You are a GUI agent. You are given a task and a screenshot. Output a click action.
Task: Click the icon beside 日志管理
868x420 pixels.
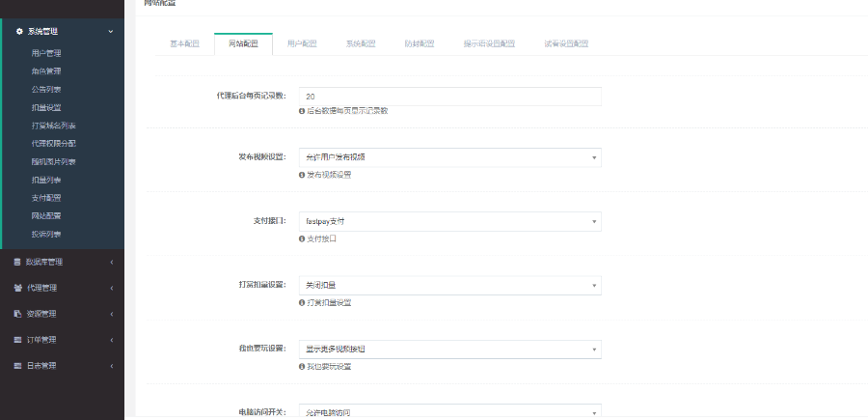coord(17,366)
